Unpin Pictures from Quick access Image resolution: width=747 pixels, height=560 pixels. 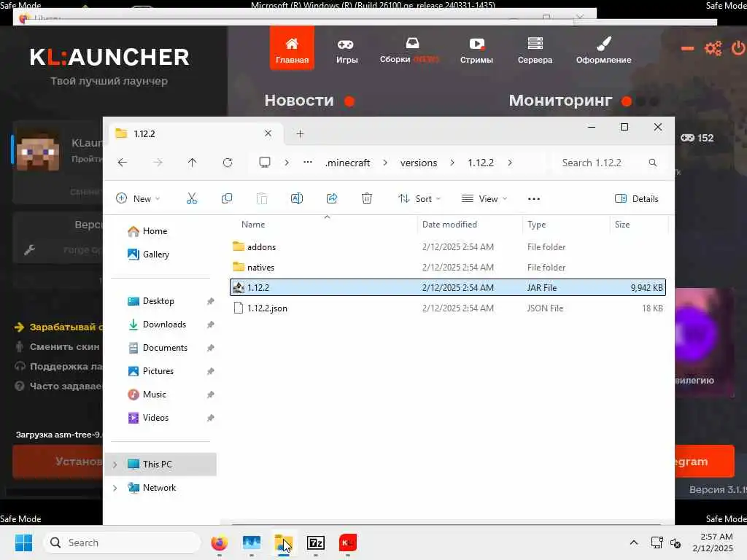[x=210, y=371]
